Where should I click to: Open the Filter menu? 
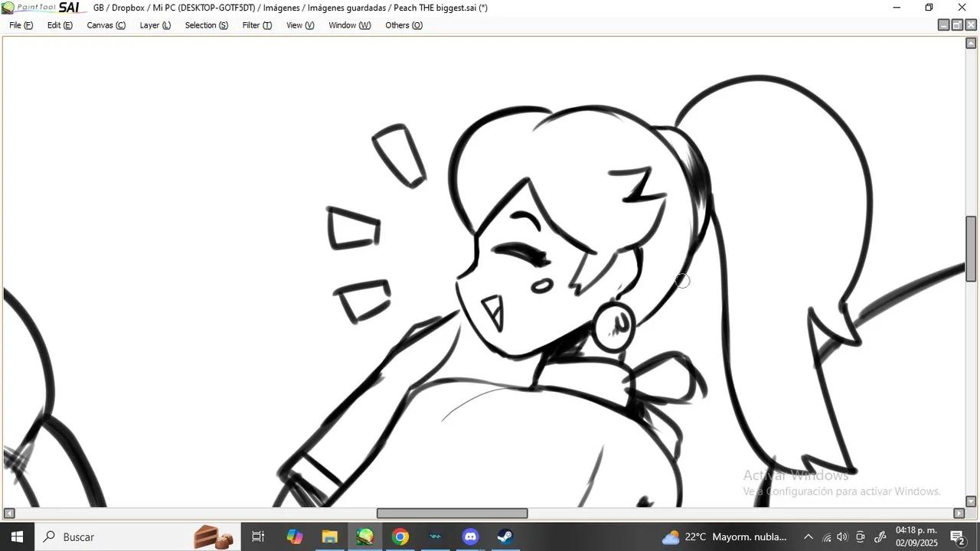[x=256, y=25]
